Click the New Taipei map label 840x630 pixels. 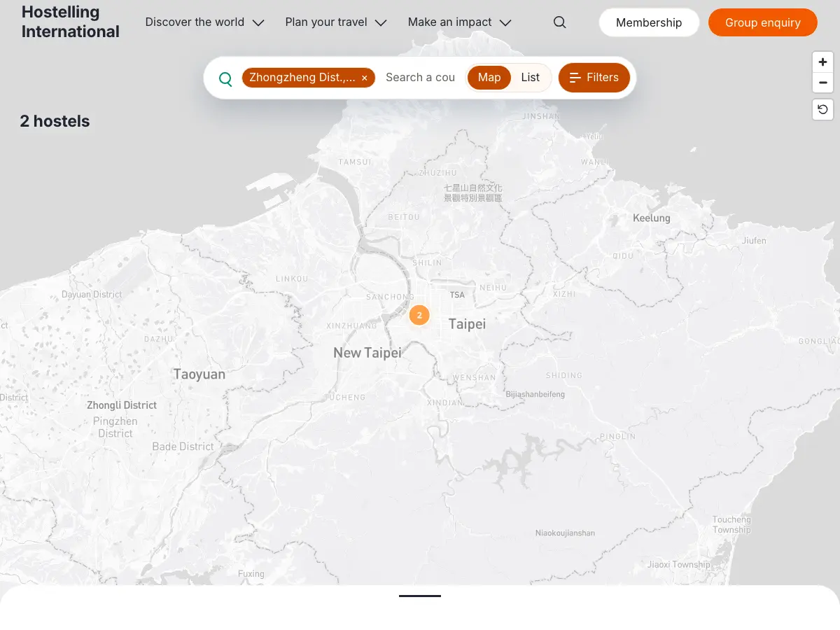367,353
